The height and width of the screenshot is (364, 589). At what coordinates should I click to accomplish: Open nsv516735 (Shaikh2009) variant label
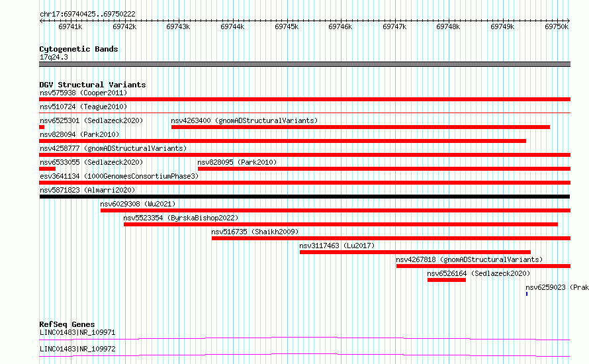click(x=255, y=232)
